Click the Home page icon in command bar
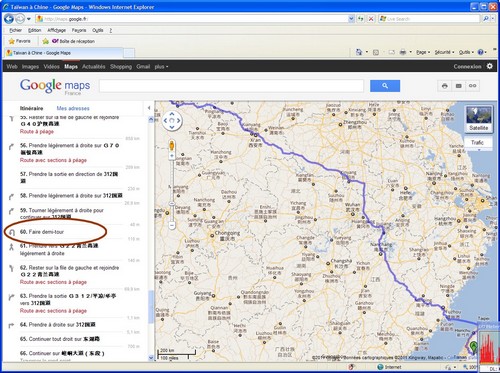Image resolution: width=500 pixels, height=373 pixels. coord(359,52)
